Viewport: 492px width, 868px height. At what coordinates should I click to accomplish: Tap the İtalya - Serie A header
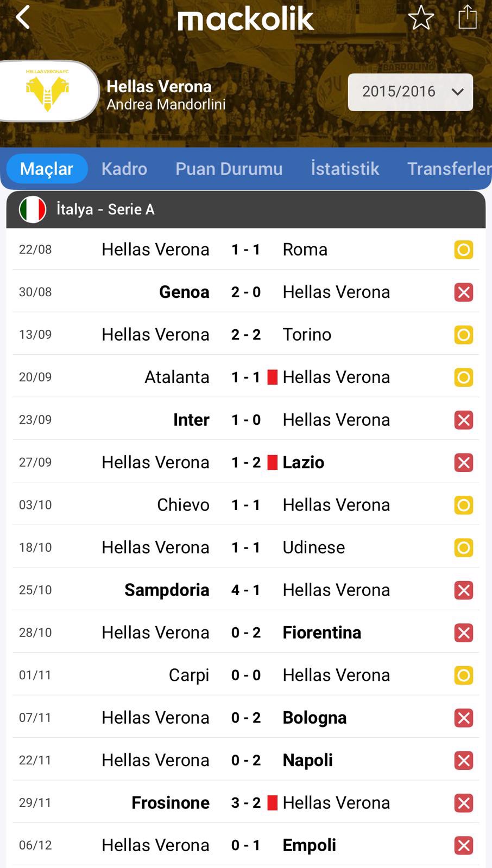(105, 209)
